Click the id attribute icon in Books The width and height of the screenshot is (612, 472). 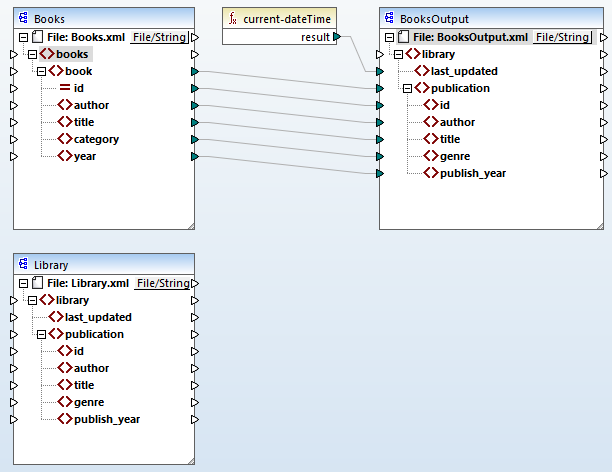click(64, 88)
